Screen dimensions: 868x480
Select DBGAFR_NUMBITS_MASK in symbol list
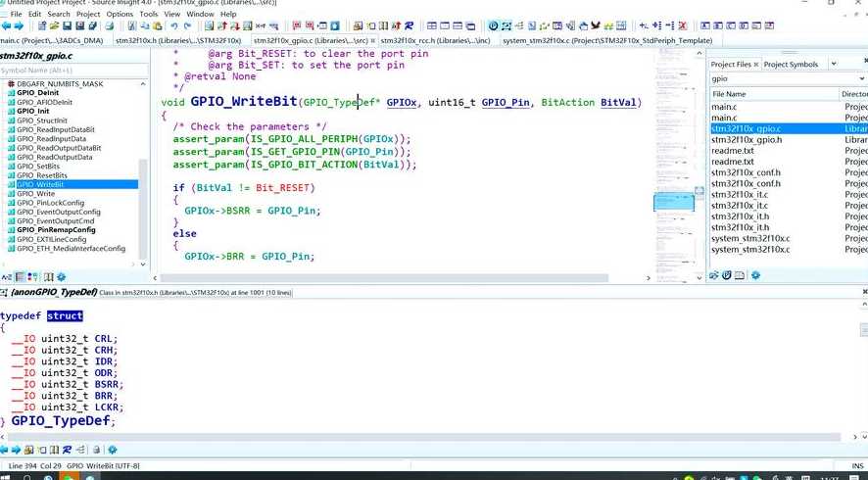click(60, 84)
